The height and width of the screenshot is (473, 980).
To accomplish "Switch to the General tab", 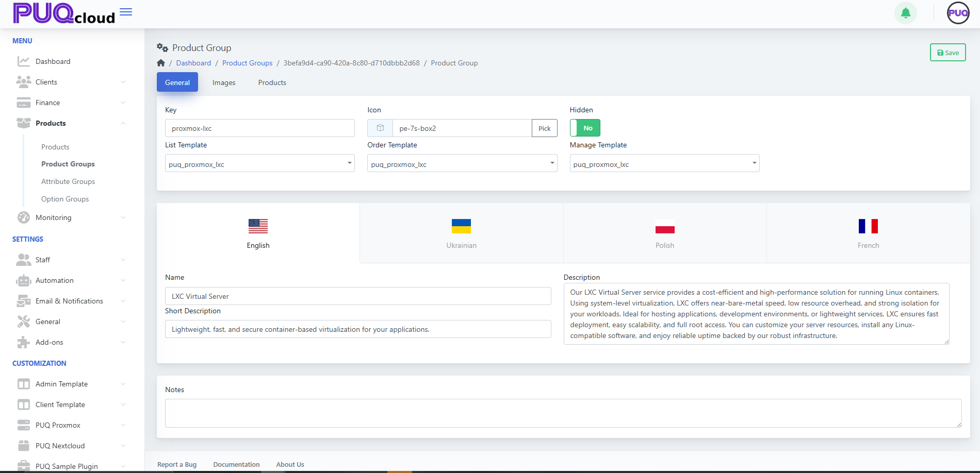I will [177, 82].
